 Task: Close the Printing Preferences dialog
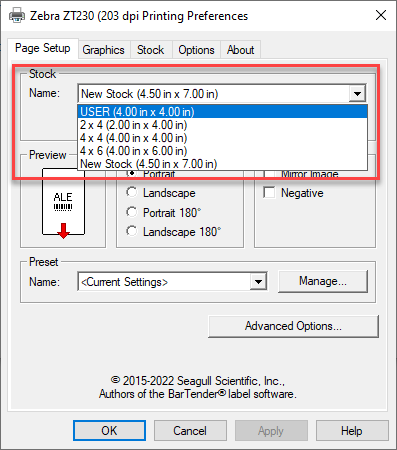(381, 15)
